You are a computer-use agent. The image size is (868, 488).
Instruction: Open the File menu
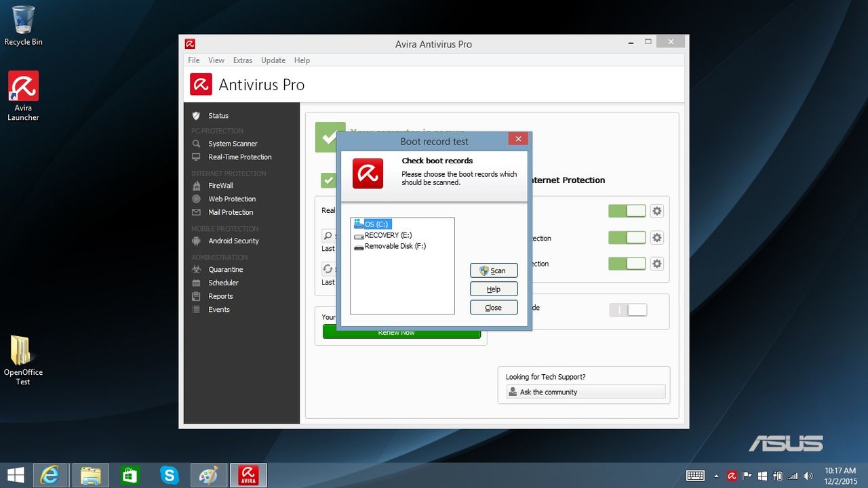click(x=194, y=60)
